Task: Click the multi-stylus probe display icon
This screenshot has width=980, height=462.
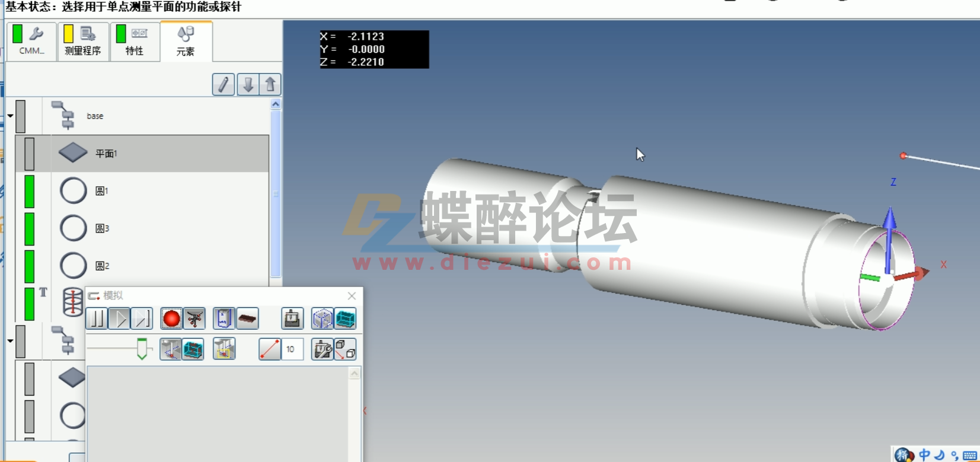Action: coord(194,319)
